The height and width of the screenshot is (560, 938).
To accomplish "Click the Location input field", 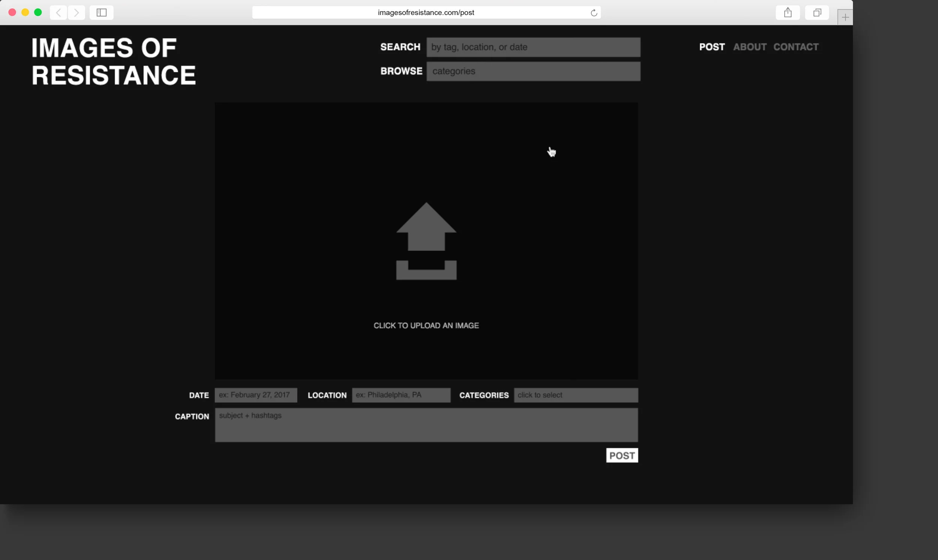I will pos(401,395).
